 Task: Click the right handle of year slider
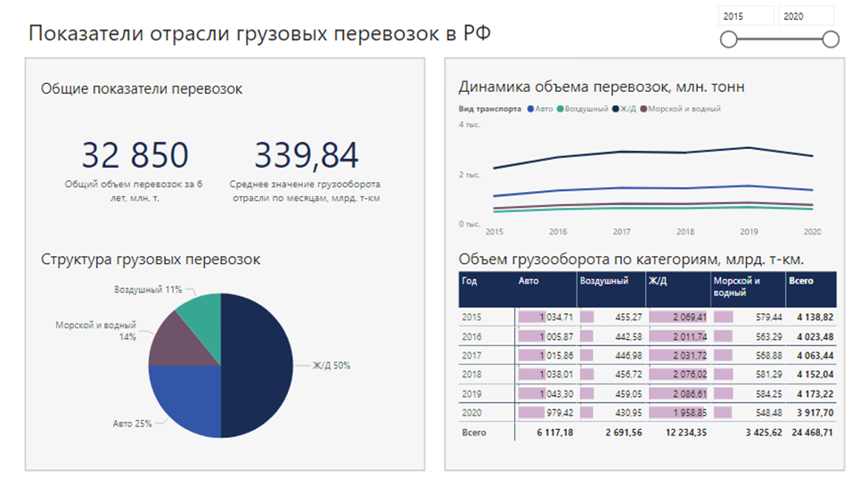(x=831, y=39)
